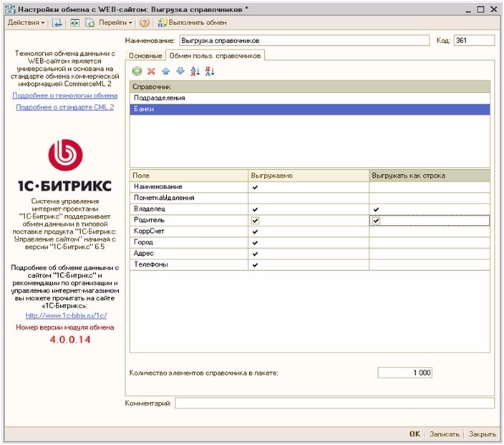Click the sort ascending icon
This screenshot has height=445, width=504.
click(x=195, y=71)
